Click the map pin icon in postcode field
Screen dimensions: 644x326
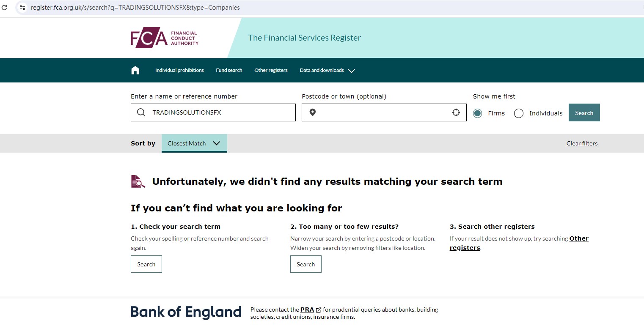[x=312, y=112]
